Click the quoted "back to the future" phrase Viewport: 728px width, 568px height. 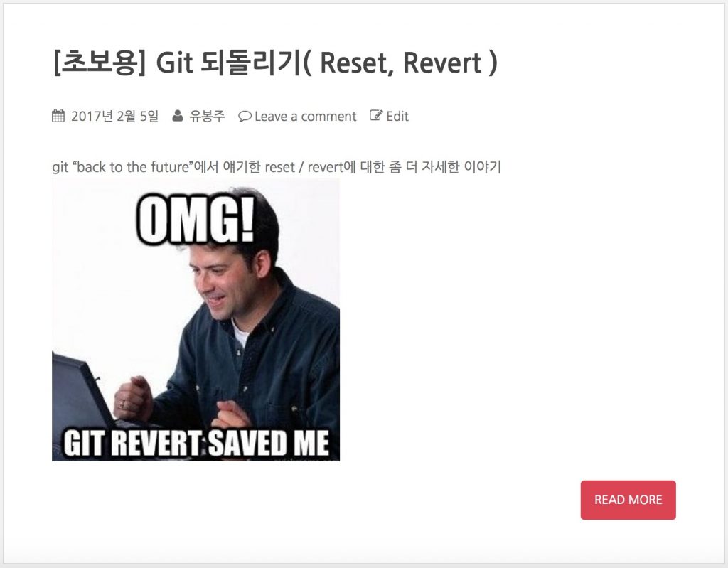pyautogui.click(x=132, y=167)
